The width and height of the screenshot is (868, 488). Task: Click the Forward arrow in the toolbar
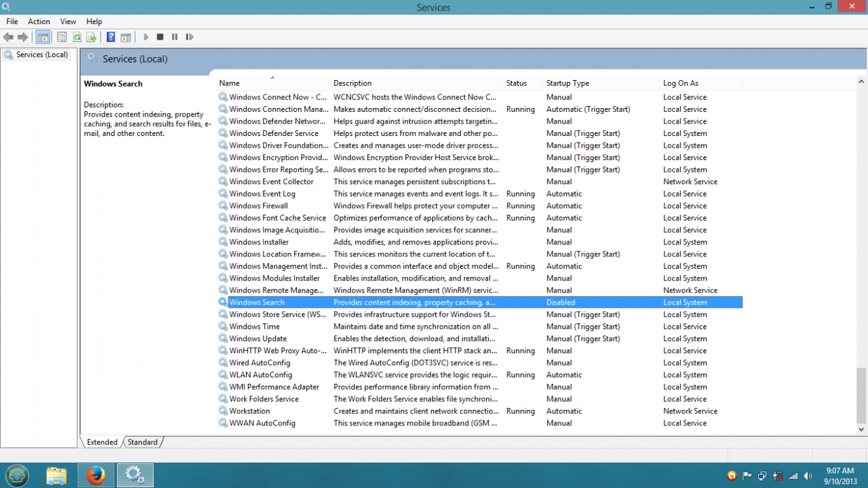(x=23, y=37)
